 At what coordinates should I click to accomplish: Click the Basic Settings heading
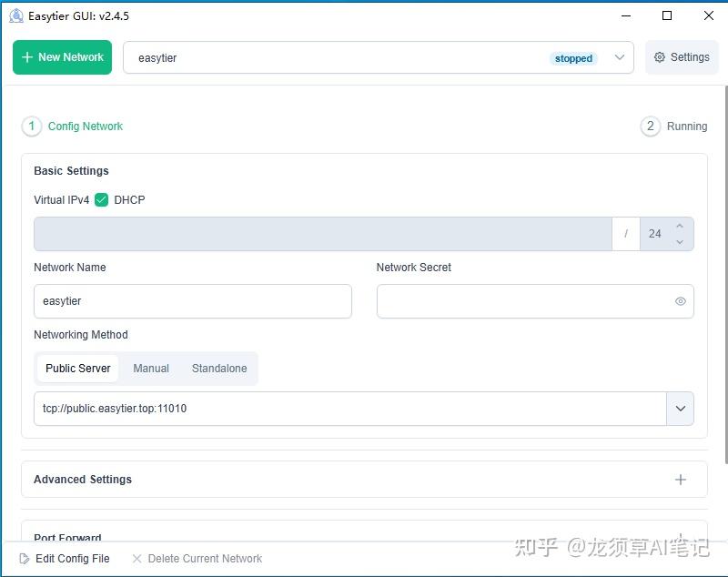tap(71, 171)
